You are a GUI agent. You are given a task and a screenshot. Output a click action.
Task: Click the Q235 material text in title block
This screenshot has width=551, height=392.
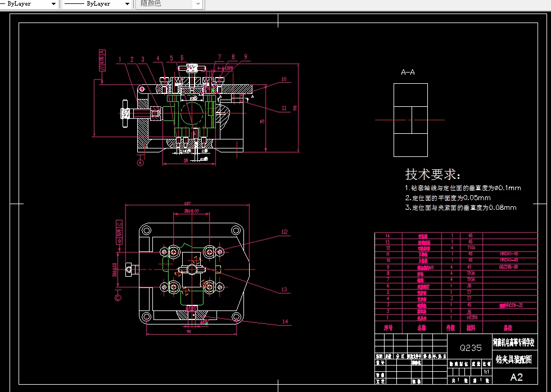pyautogui.click(x=471, y=348)
